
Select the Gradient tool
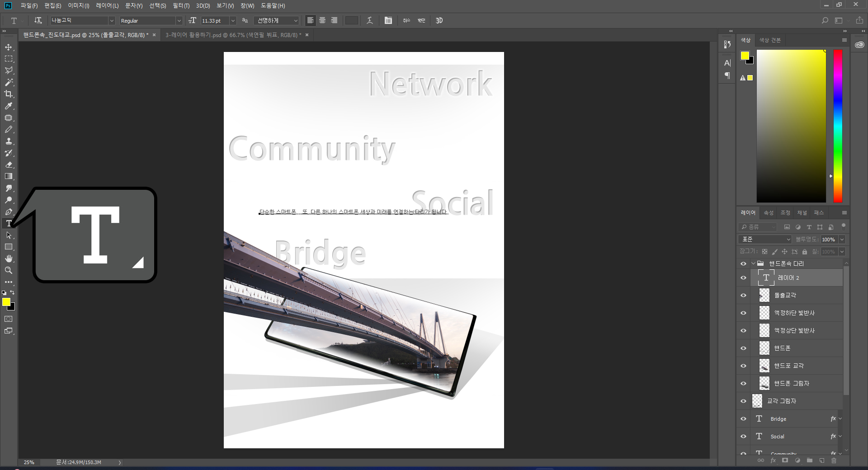coord(9,176)
